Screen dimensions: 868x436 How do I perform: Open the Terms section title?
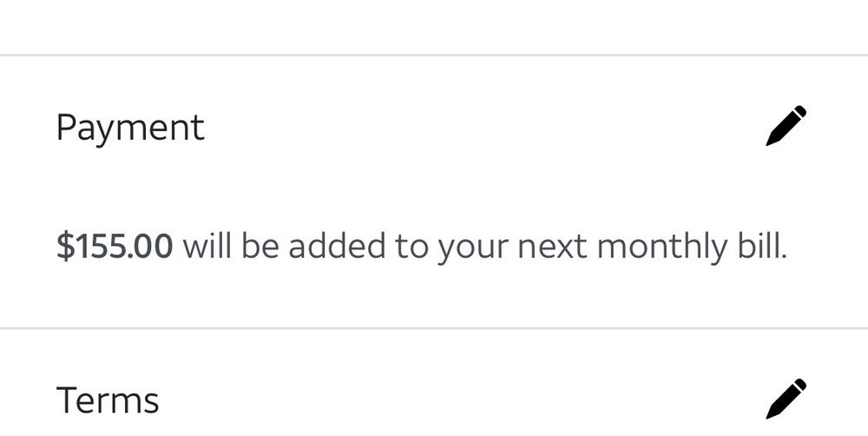(x=108, y=400)
